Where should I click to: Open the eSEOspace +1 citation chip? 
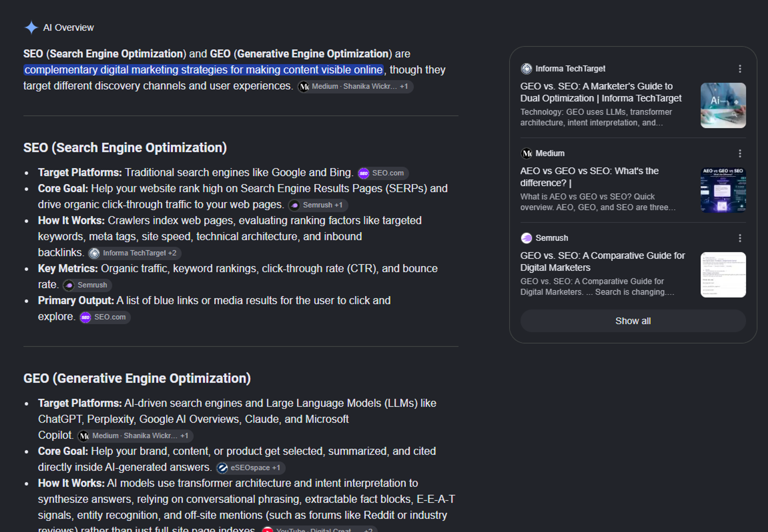click(251, 468)
